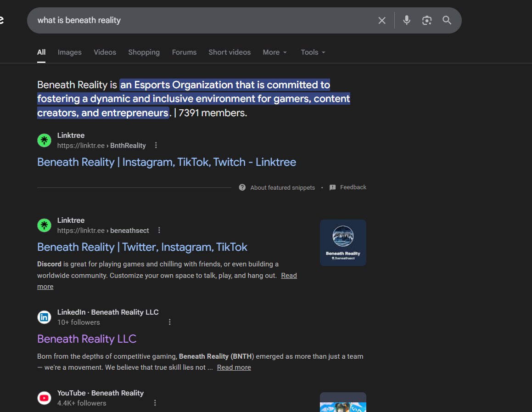Click the Feedback flag icon
This screenshot has width=532, height=412.
click(x=332, y=187)
